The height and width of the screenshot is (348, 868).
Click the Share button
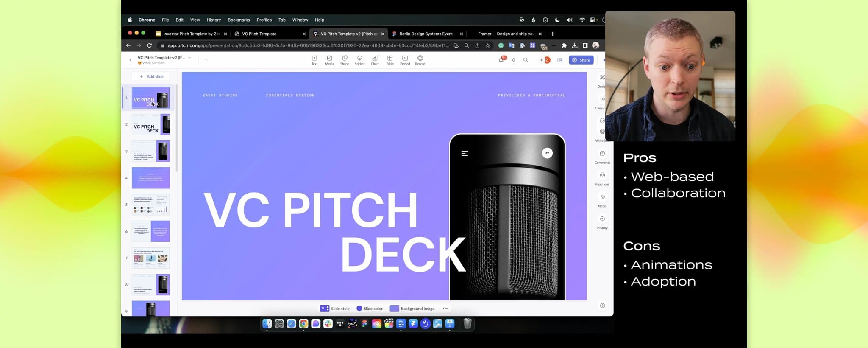click(x=581, y=60)
